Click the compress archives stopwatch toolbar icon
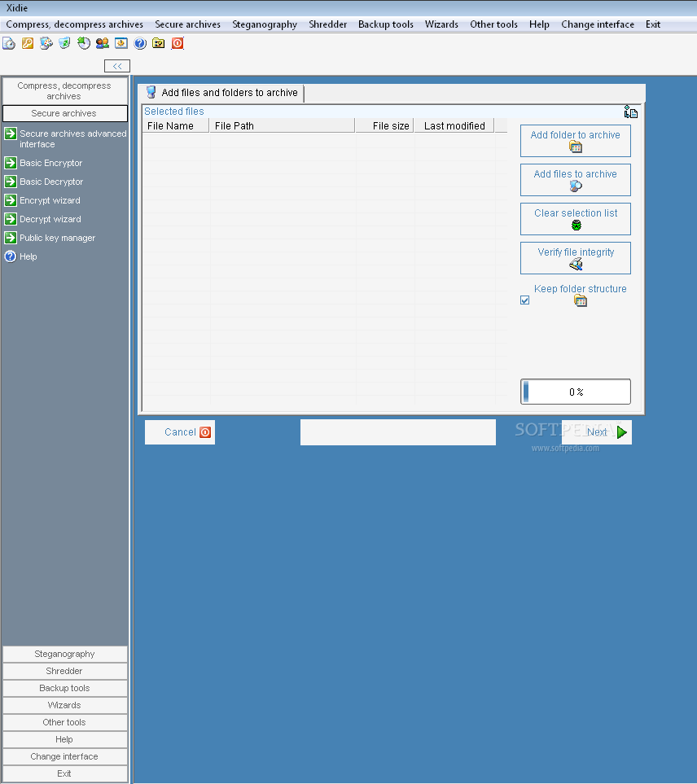Image resolution: width=697 pixels, height=784 pixels. (9, 43)
